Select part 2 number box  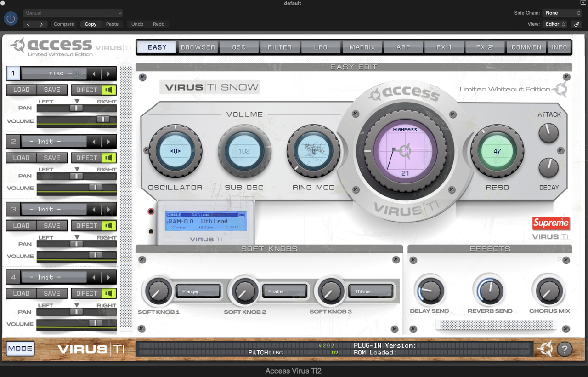coord(13,142)
